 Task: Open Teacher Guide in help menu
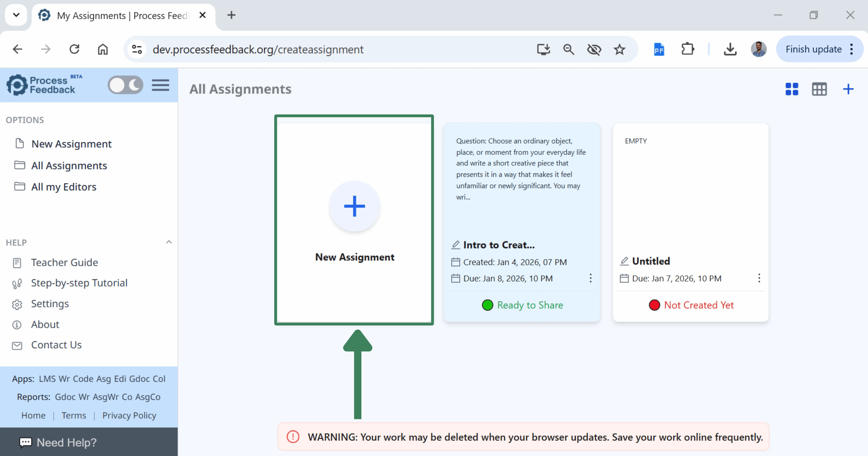[64, 262]
